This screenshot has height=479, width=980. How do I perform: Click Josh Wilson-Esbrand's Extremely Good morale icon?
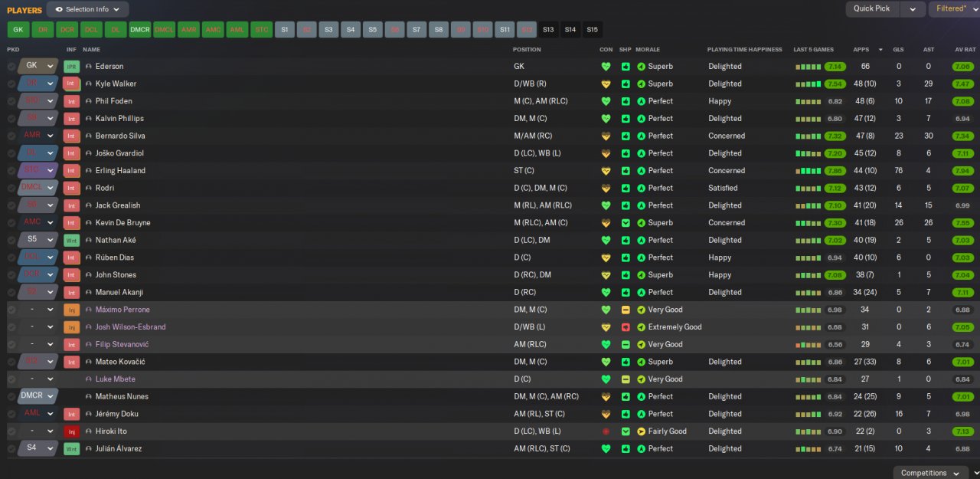(x=642, y=327)
